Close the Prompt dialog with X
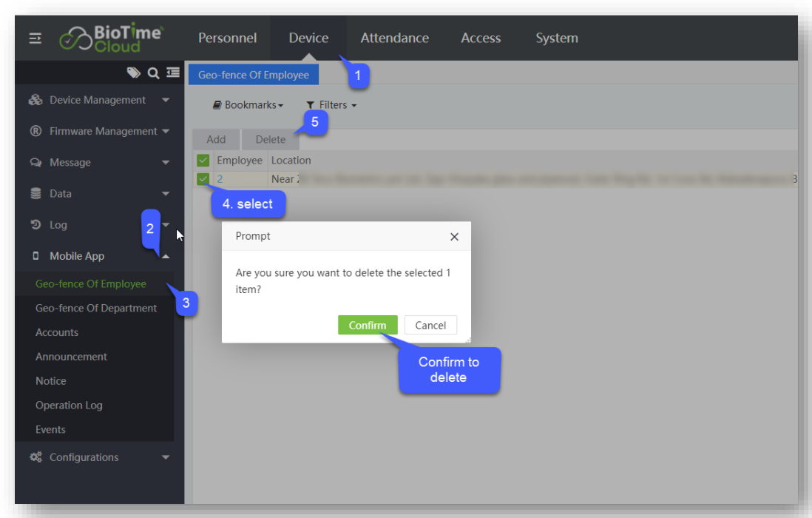This screenshot has height=518, width=812. click(454, 237)
